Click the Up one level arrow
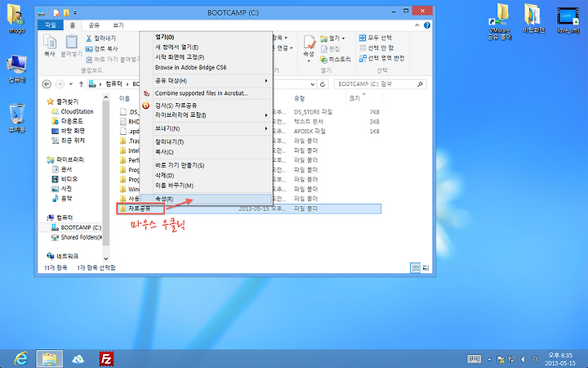Viewport: 588px width, 368px height. click(81, 84)
